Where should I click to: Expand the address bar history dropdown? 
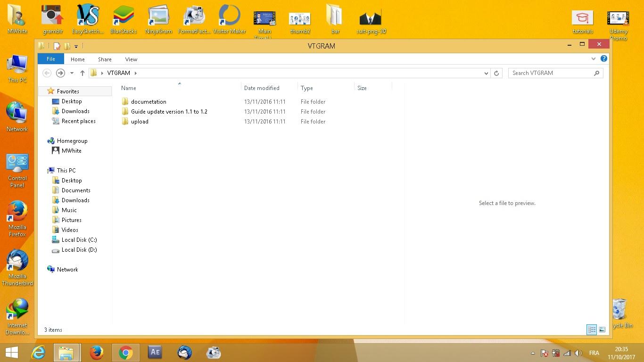pos(486,73)
